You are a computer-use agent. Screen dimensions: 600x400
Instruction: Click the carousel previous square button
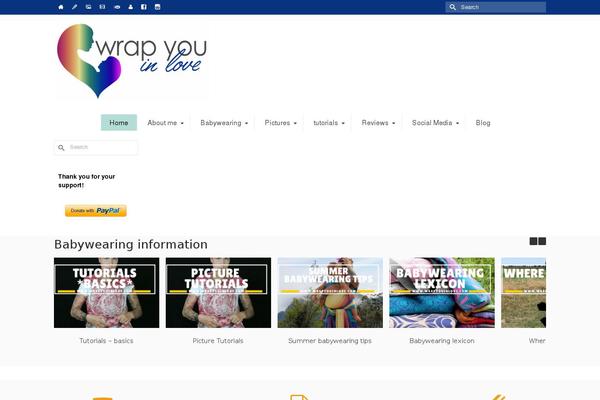click(x=533, y=241)
